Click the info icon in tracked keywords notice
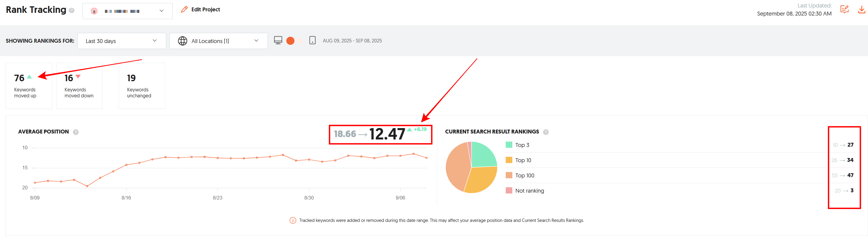Viewport: 868px width, 241px height. click(x=293, y=220)
